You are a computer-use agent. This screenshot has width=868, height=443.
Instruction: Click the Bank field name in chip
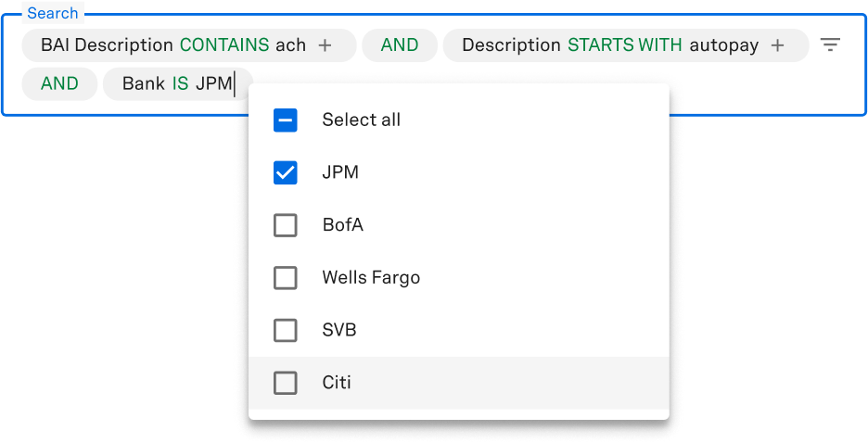coord(143,84)
